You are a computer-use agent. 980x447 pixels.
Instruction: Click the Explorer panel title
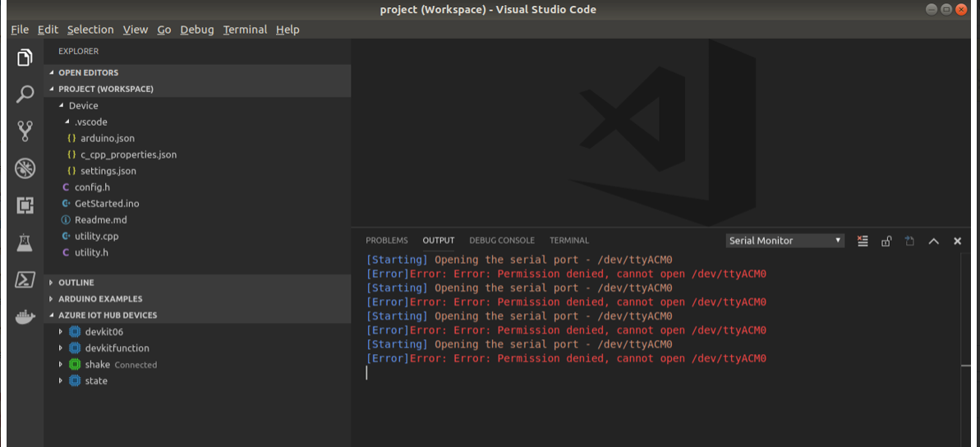click(x=79, y=51)
